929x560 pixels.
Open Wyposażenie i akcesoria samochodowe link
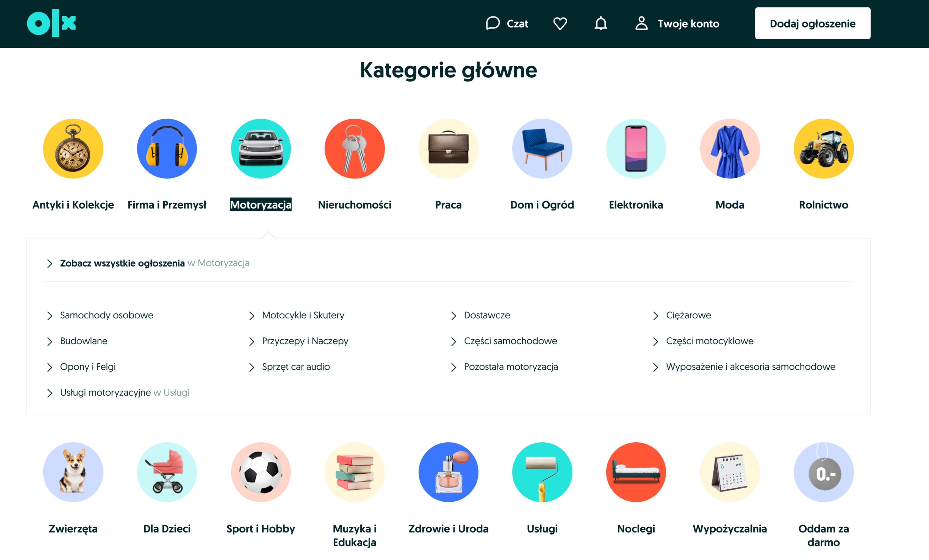(751, 367)
